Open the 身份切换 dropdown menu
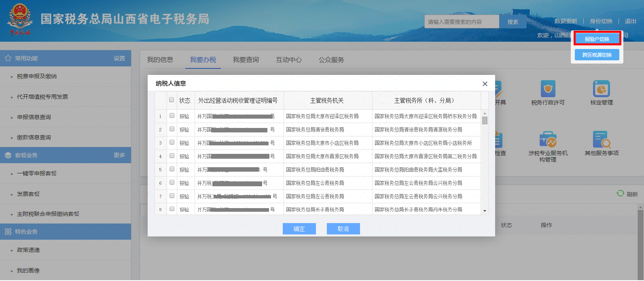 pos(601,21)
